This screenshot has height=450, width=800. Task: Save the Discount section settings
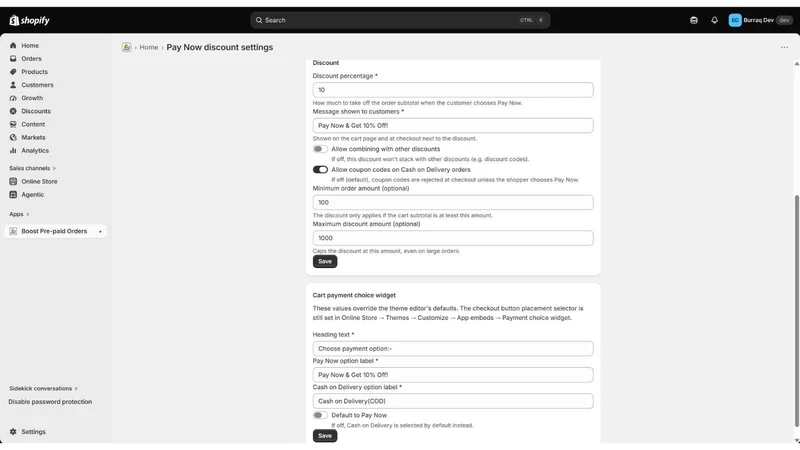325,261
